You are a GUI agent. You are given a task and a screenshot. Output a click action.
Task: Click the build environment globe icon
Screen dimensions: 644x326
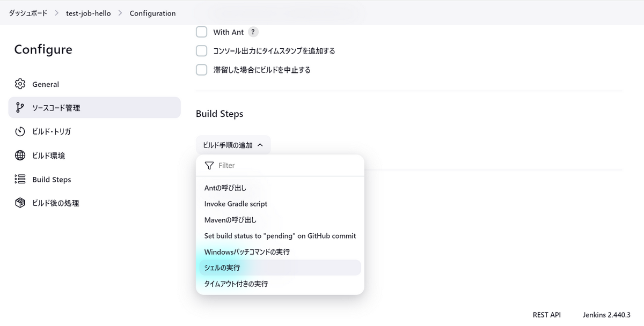tap(20, 155)
